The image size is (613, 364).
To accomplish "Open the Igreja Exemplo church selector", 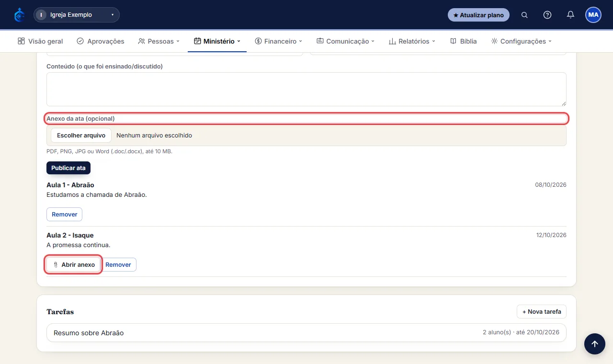I will 77,15.
